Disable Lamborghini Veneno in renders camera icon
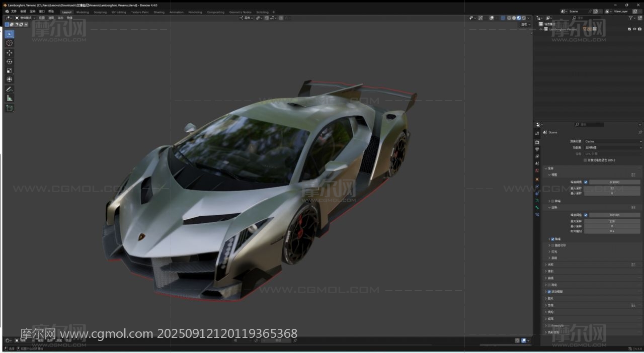The width and height of the screenshot is (644, 353). (x=639, y=29)
